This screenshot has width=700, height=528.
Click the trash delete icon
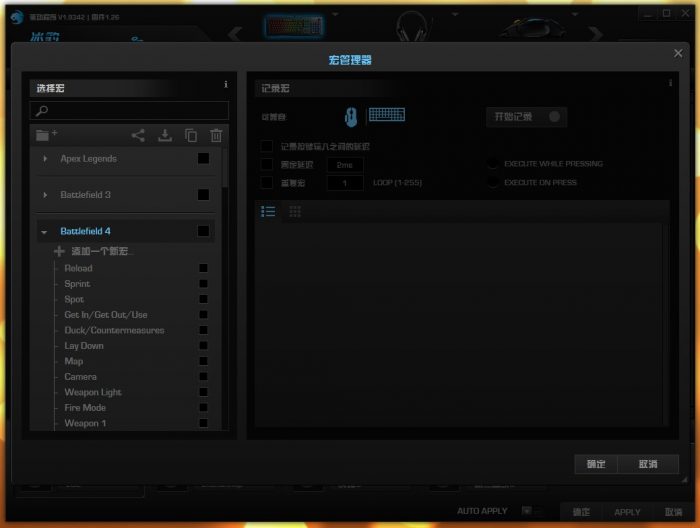tap(216, 135)
